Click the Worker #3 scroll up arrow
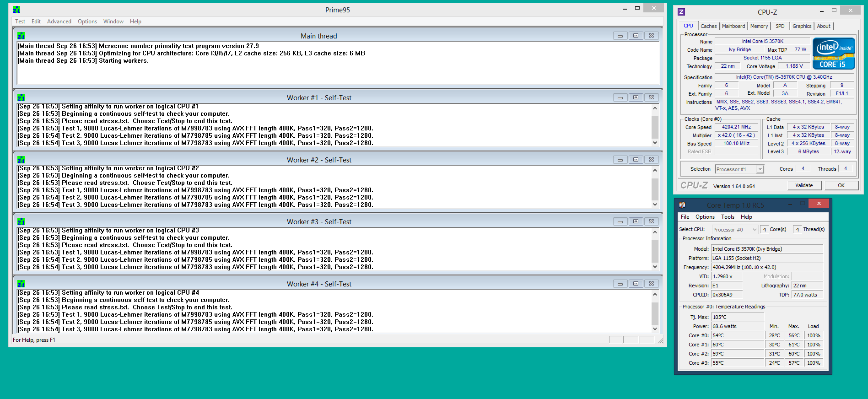 [x=655, y=232]
